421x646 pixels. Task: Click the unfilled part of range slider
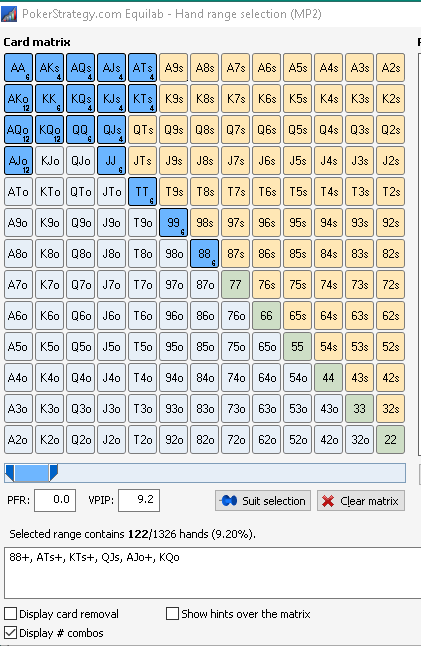point(232,473)
